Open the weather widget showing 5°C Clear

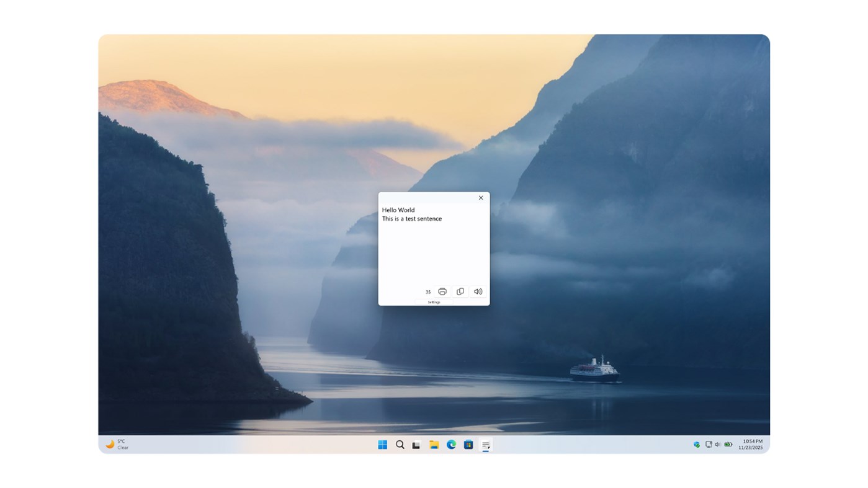117,444
